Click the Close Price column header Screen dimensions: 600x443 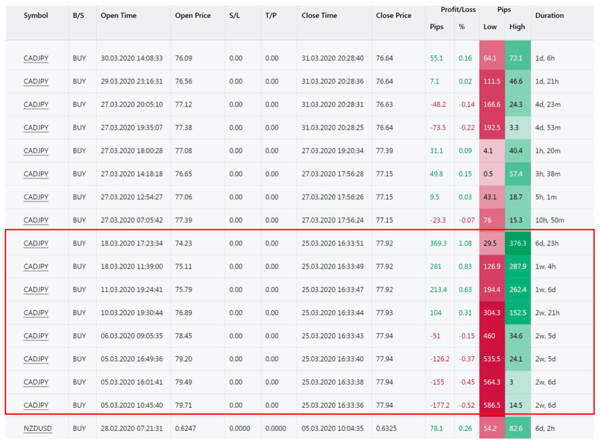click(393, 16)
